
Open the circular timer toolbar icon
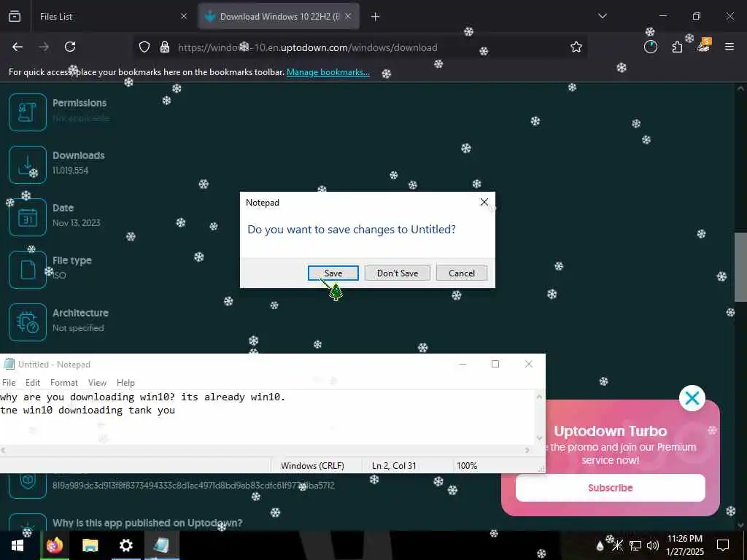click(650, 47)
